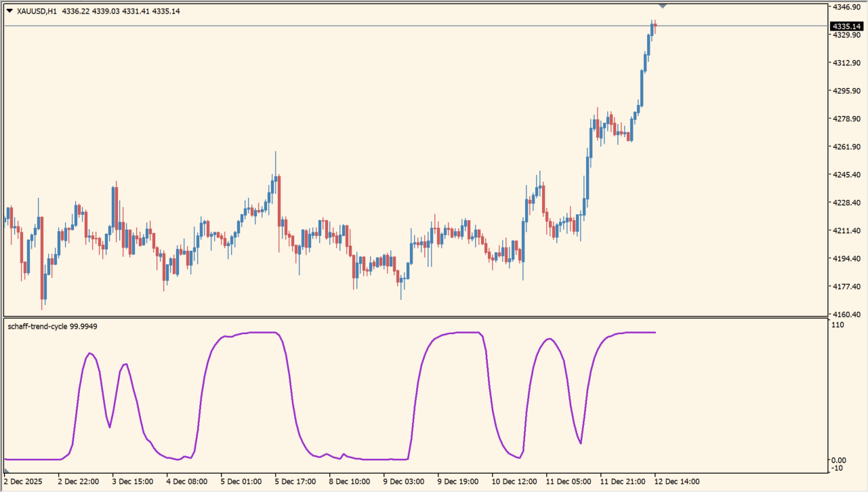
Task: Click the 110 level on indicator scale
Action: click(838, 325)
